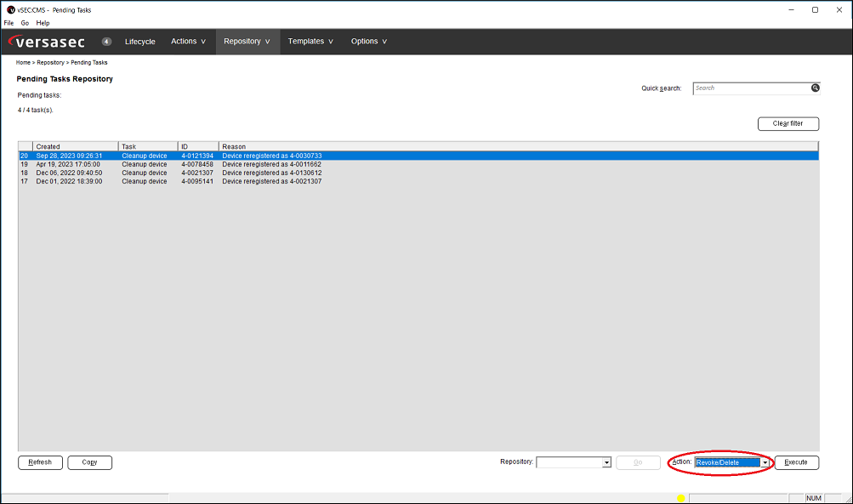Viewport: 853px width, 504px height.
Task: Open the Repository dropdown at bottom
Action: point(573,462)
